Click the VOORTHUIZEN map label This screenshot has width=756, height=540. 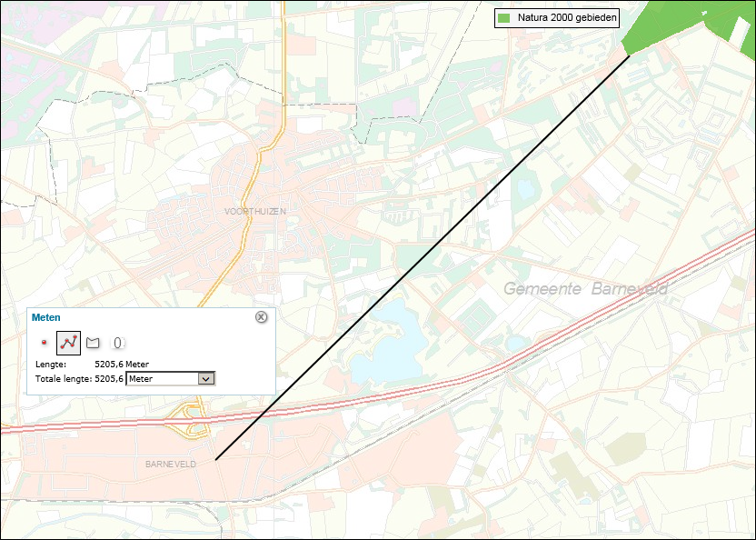tap(255, 212)
